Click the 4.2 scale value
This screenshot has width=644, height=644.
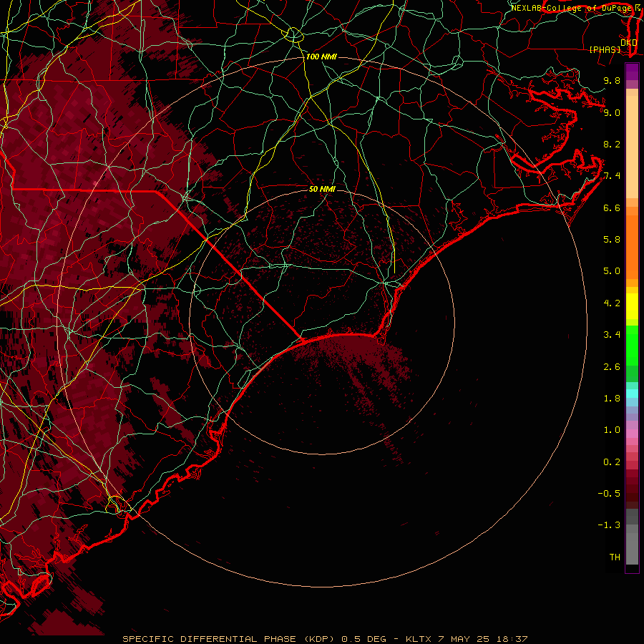coord(612,303)
